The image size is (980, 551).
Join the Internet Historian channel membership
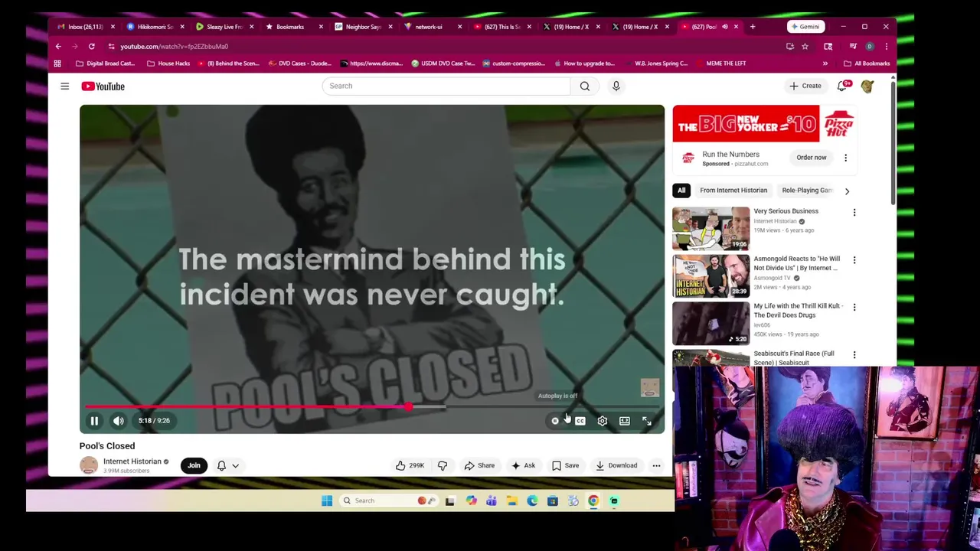click(x=194, y=465)
